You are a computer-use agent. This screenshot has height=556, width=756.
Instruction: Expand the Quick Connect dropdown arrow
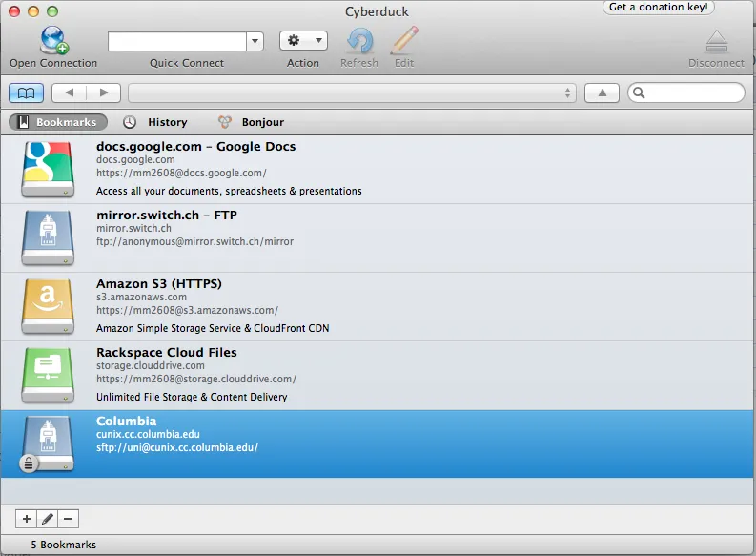[255, 41]
